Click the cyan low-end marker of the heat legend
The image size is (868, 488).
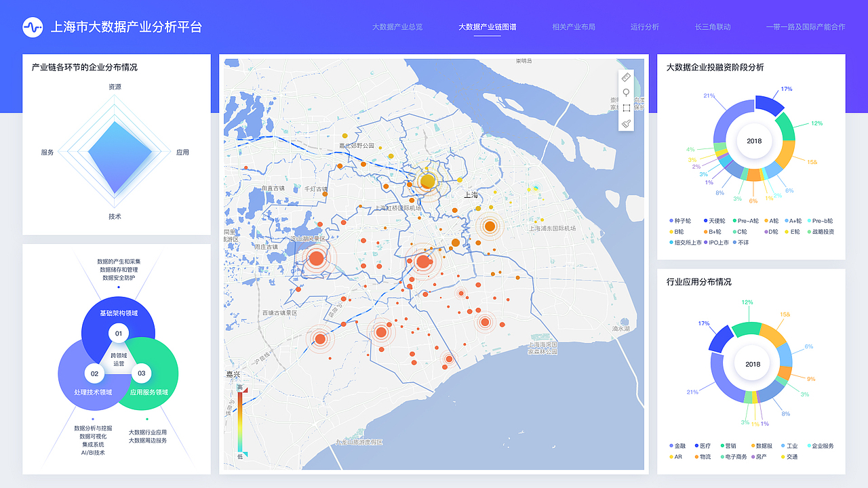(x=245, y=453)
